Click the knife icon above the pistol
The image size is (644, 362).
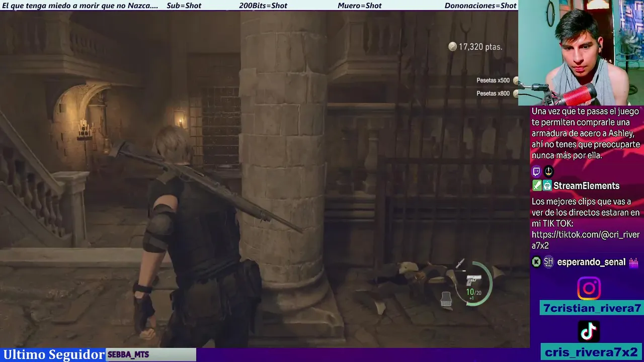460,264
